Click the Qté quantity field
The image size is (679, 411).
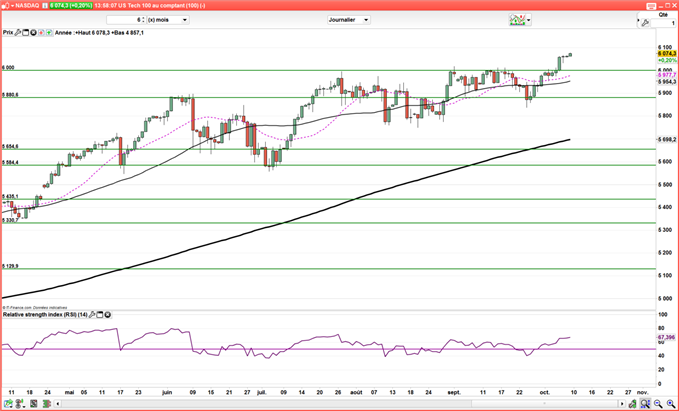click(x=663, y=23)
